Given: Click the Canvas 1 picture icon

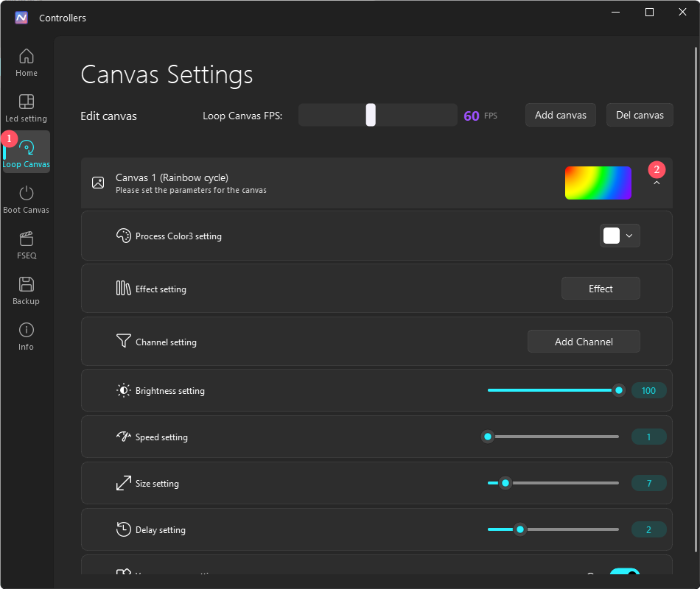Looking at the screenshot, I should pyautogui.click(x=98, y=183).
